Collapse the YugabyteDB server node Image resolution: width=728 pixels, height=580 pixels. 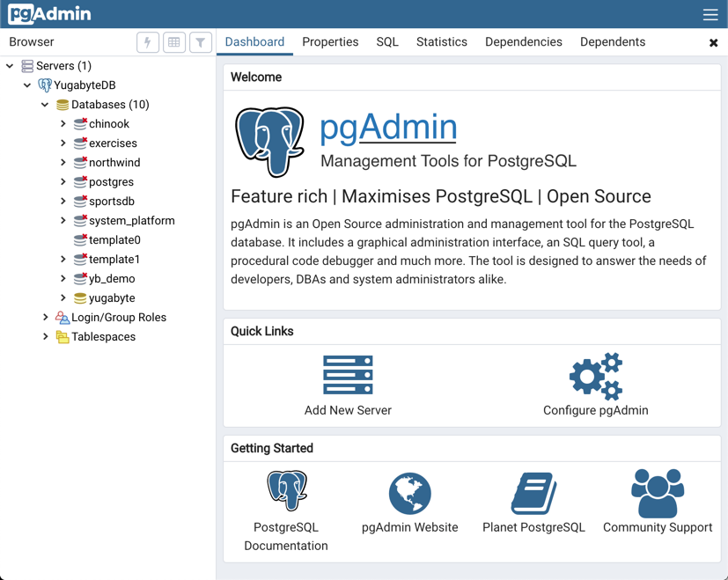point(27,85)
